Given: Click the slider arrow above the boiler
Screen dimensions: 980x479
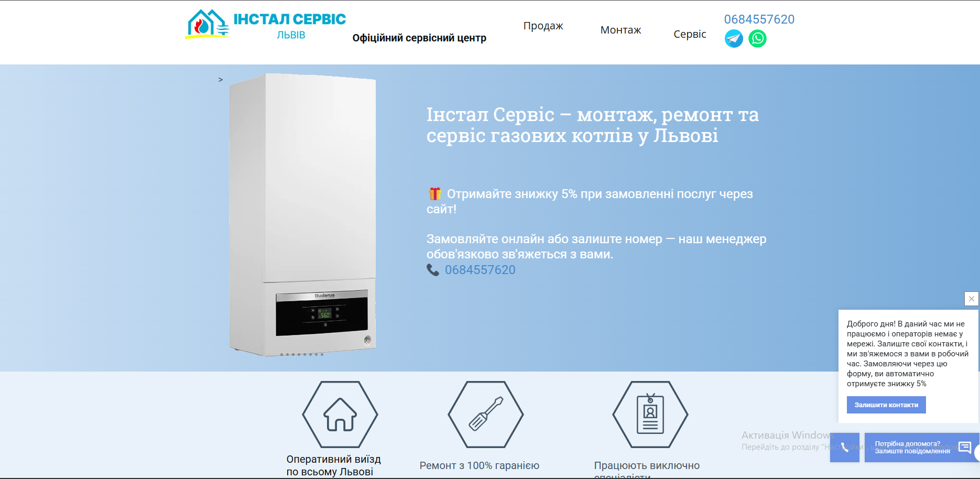Looking at the screenshot, I should (x=221, y=80).
